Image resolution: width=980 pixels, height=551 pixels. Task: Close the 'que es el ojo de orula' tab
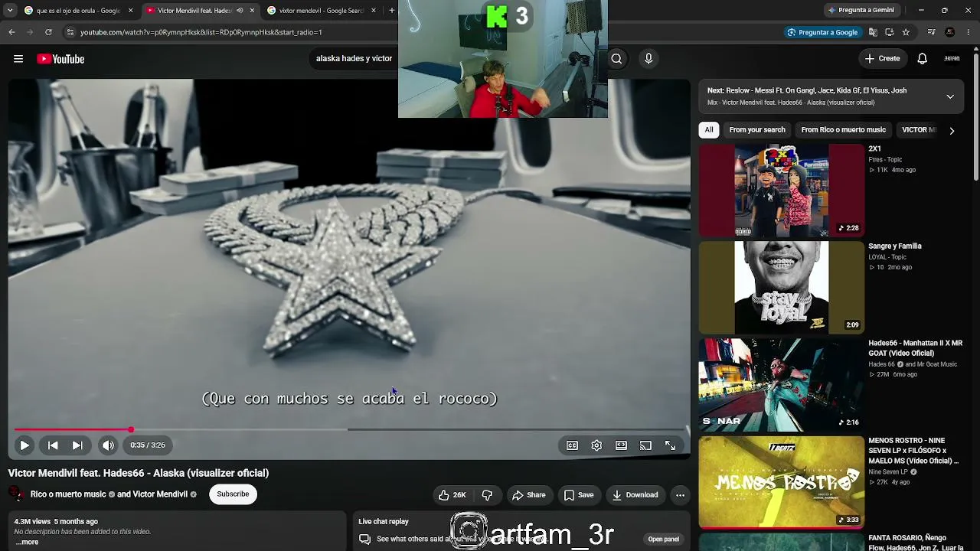click(x=130, y=11)
